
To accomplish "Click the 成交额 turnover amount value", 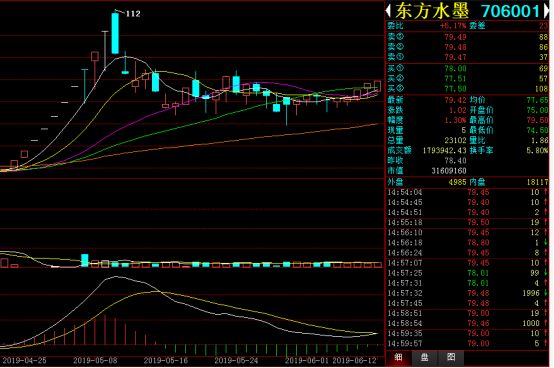I will [x=445, y=150].
